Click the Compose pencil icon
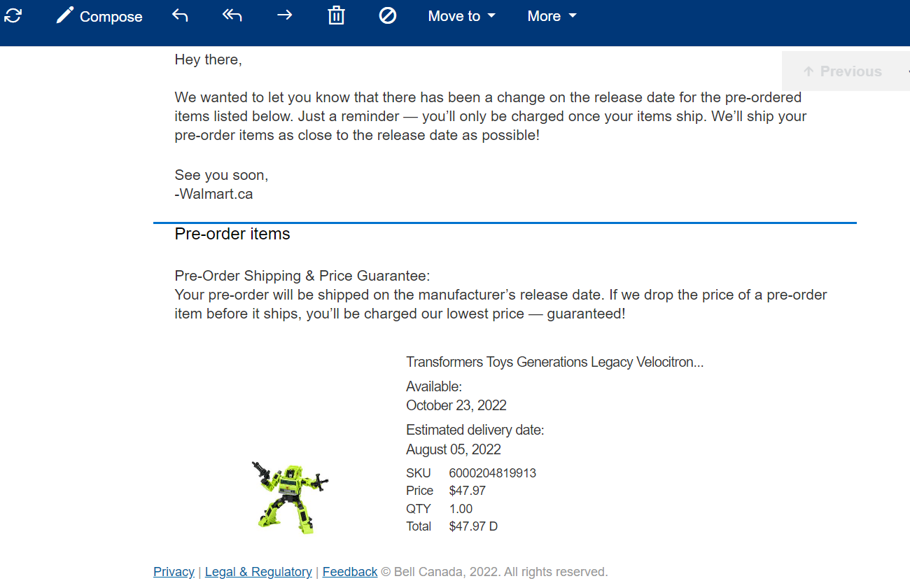Screen dimensions: 910x588 [x=65, y=15]
